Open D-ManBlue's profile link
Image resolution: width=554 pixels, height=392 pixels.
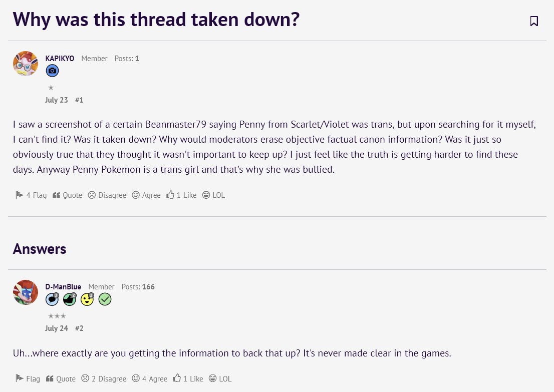click(63, 287)
